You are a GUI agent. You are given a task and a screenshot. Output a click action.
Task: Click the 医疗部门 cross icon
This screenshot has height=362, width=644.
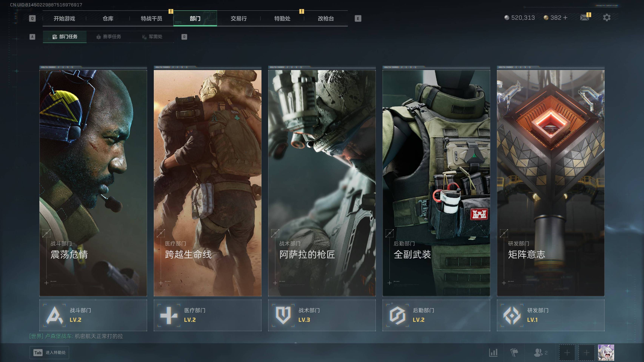tap(169, 315)
